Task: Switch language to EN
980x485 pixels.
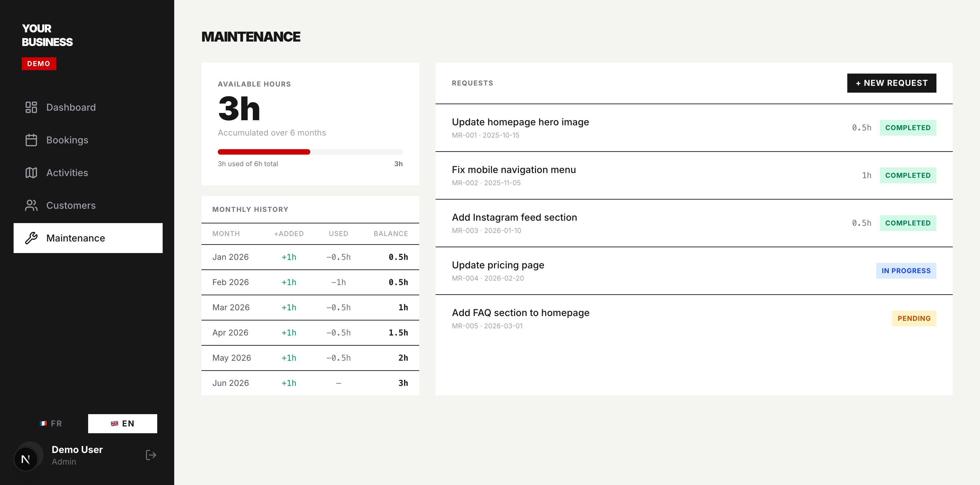Action: (x=122, y=424)
